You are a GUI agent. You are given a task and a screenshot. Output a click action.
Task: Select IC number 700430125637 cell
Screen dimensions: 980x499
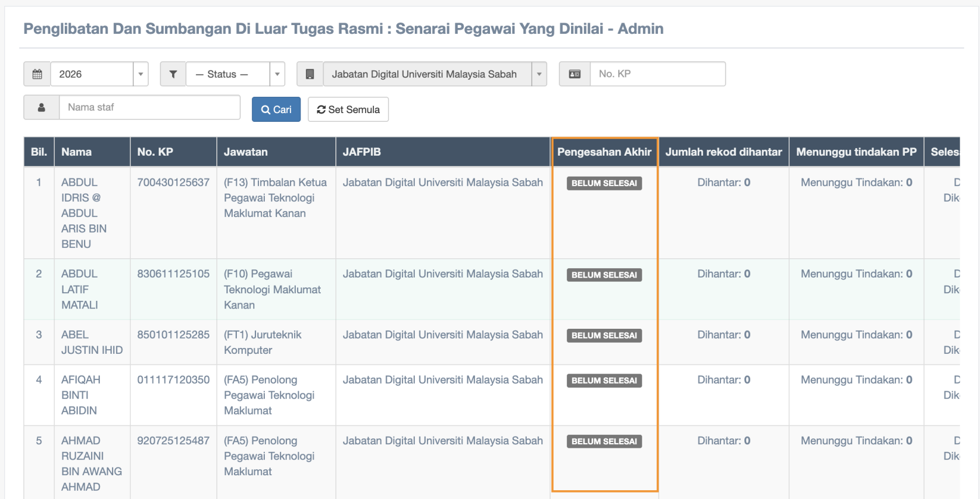[x=173, y=182]
